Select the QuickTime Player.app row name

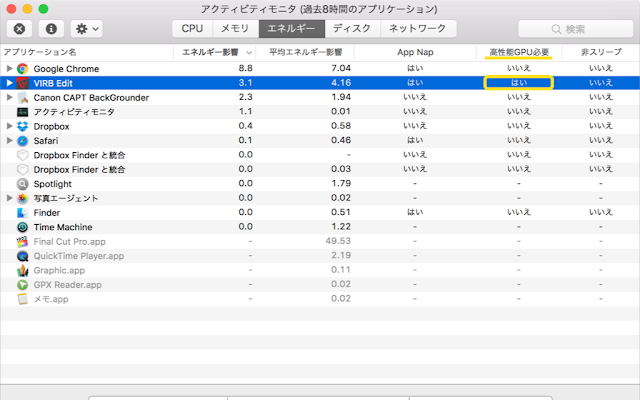[79, 256]
